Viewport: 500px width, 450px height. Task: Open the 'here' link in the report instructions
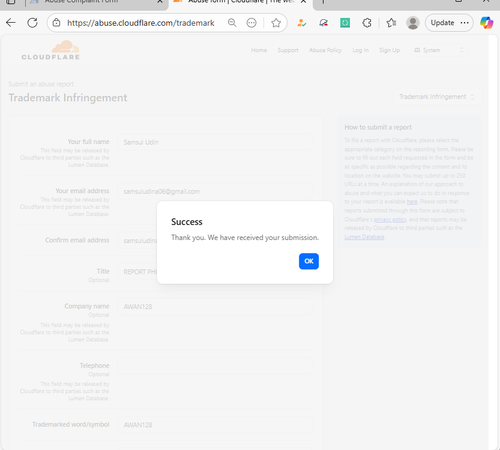coord(412,202)
